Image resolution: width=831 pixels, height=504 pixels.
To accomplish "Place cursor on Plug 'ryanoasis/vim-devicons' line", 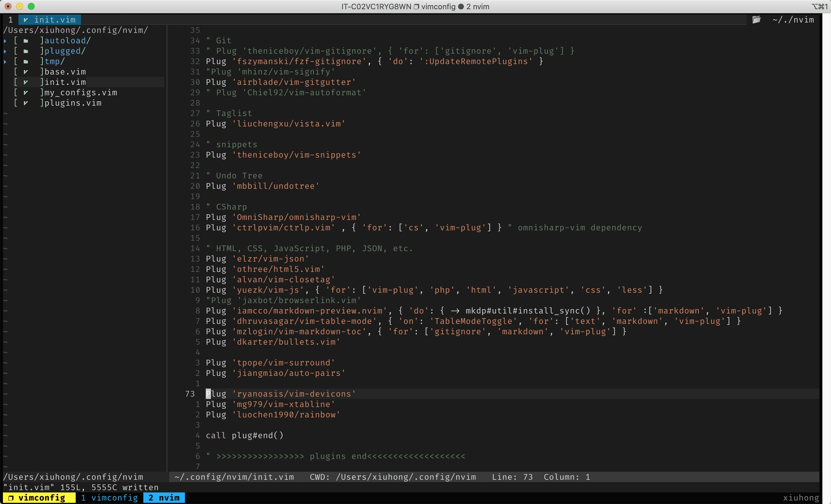I will (x=281, y=394).
